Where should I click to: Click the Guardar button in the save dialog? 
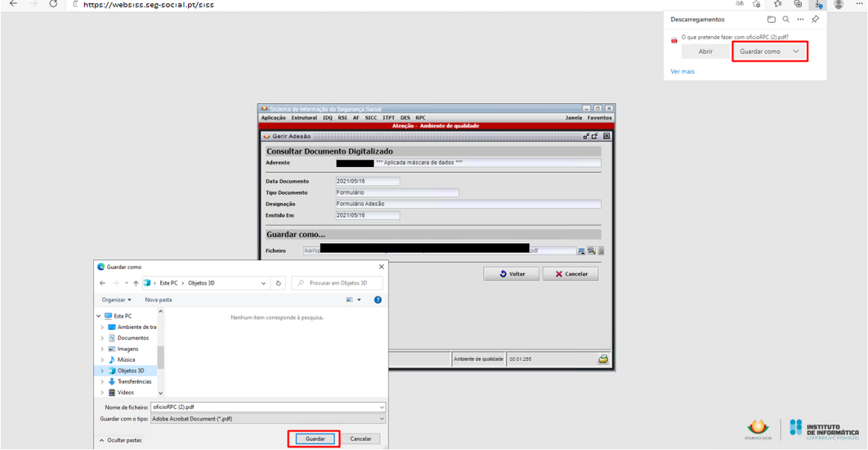coord(315,439)
